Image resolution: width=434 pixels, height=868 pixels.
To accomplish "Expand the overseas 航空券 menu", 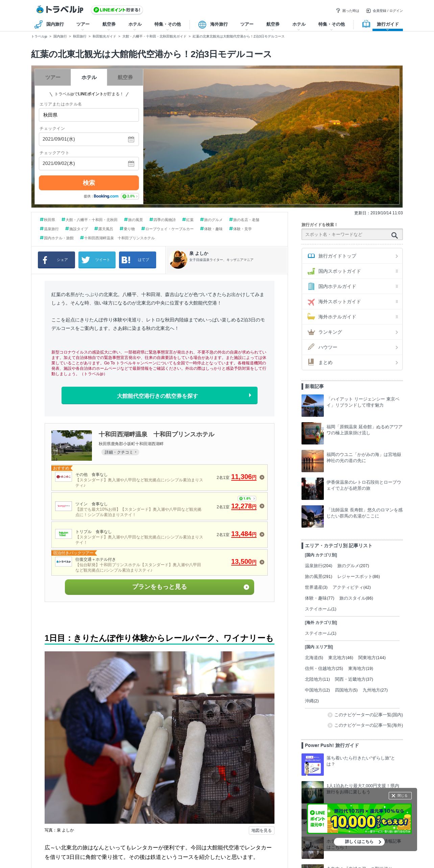I will tap(273, 25).
